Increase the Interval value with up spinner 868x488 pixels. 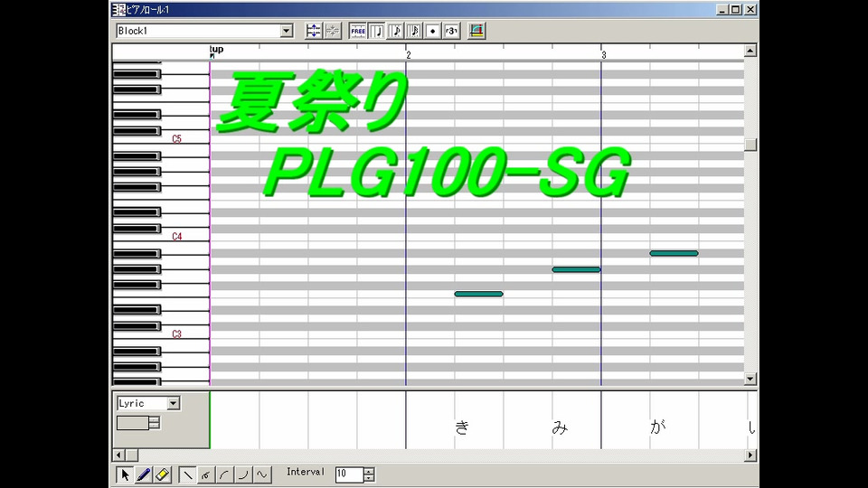coord(369,471)
